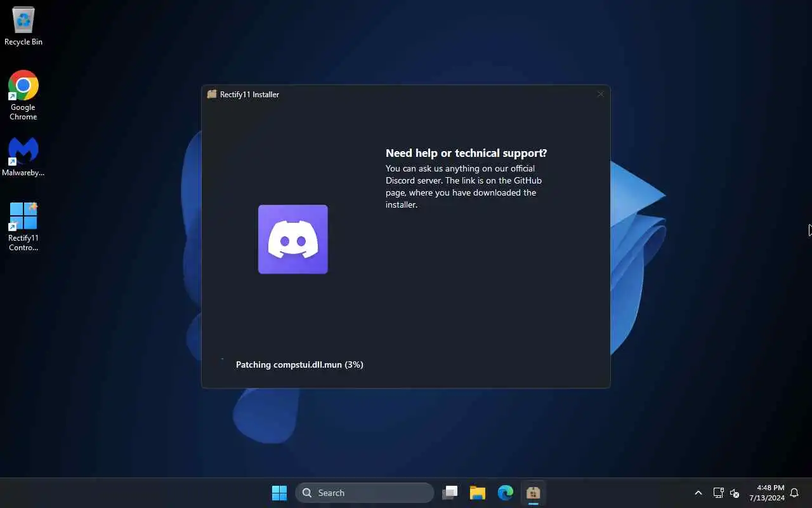The width and height of the screenshot is (812, 508).
Task: Click the 'Patching compstui.dll.mun (3%)' status text
Action: [x=299, y=364]
